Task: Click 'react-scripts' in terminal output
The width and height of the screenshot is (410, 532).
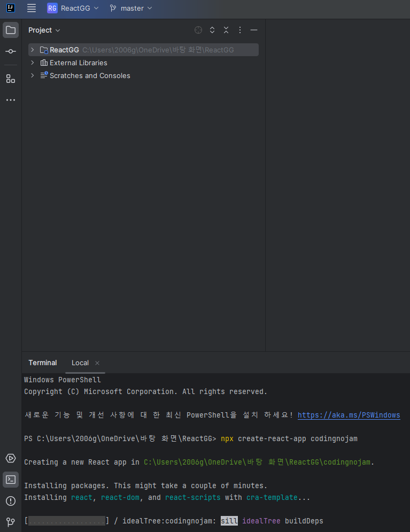Action: [x=192, y=497]
